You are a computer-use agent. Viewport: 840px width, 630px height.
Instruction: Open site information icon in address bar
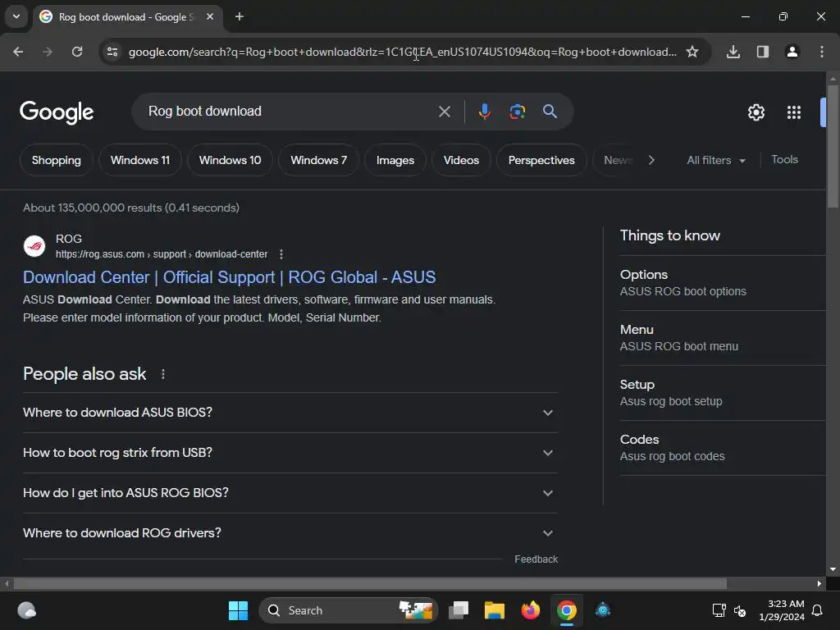point(112,52)
